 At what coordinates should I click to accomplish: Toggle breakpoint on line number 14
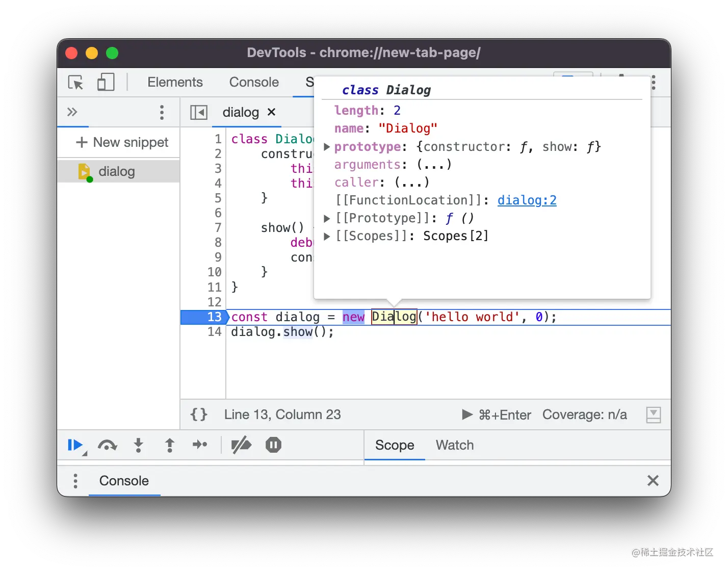coord(215,332)
